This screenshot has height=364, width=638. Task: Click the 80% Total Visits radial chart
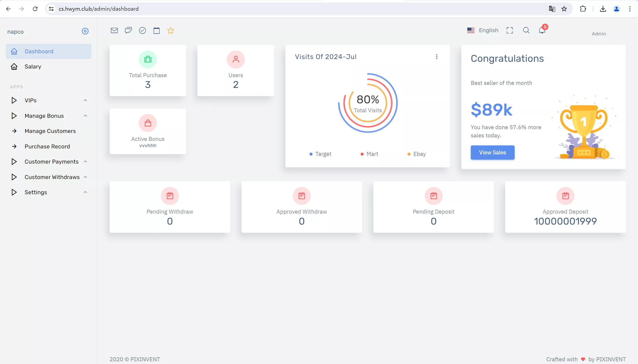(x=367, y=103)
